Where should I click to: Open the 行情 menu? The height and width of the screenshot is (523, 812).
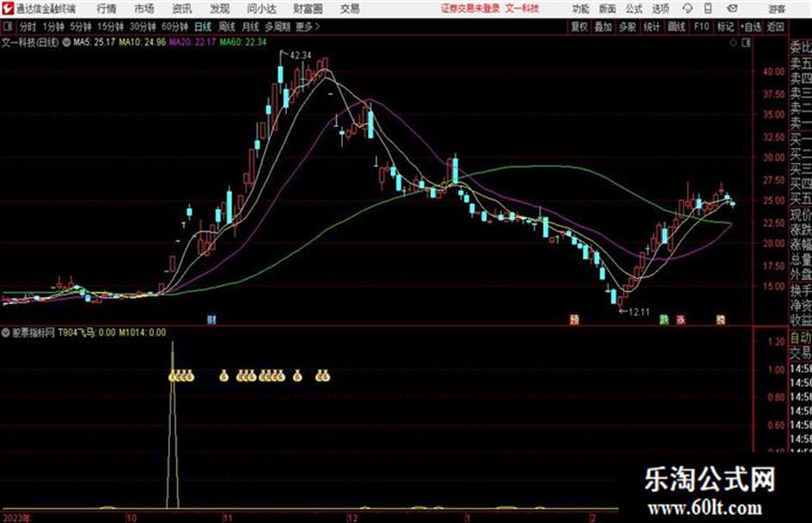coord(107,9)
